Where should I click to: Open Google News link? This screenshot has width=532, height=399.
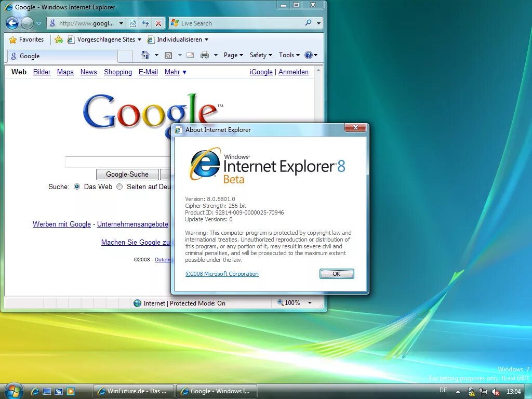tap(88, 72)
